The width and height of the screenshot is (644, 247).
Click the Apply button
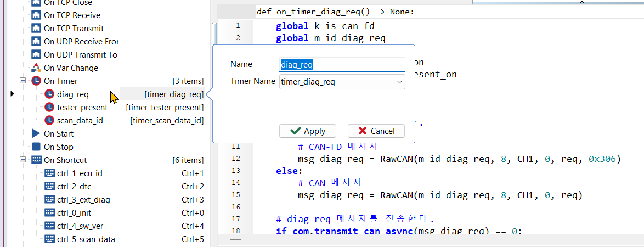[308, 131]
